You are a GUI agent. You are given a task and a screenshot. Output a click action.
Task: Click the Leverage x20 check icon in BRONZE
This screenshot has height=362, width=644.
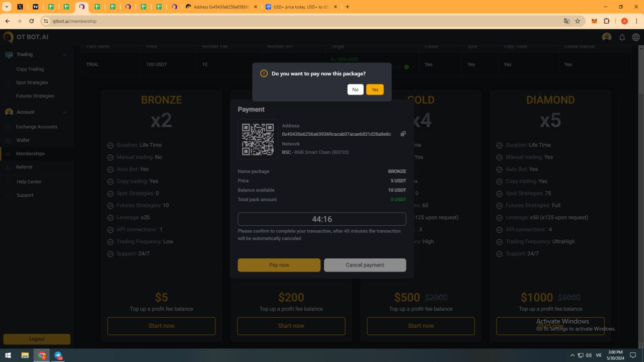[x=111, y=218]
